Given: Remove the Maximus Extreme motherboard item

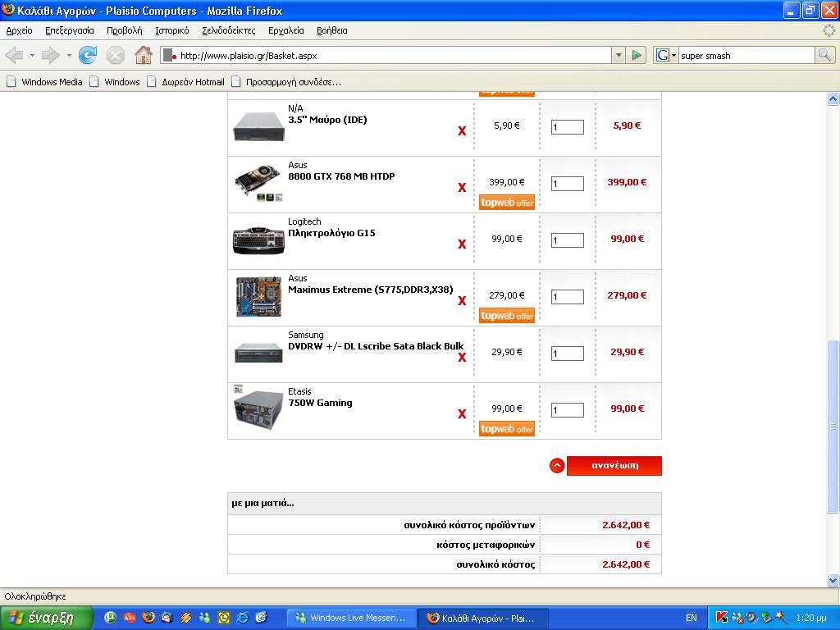Looking at the screenshot, I should click(462, 301).
